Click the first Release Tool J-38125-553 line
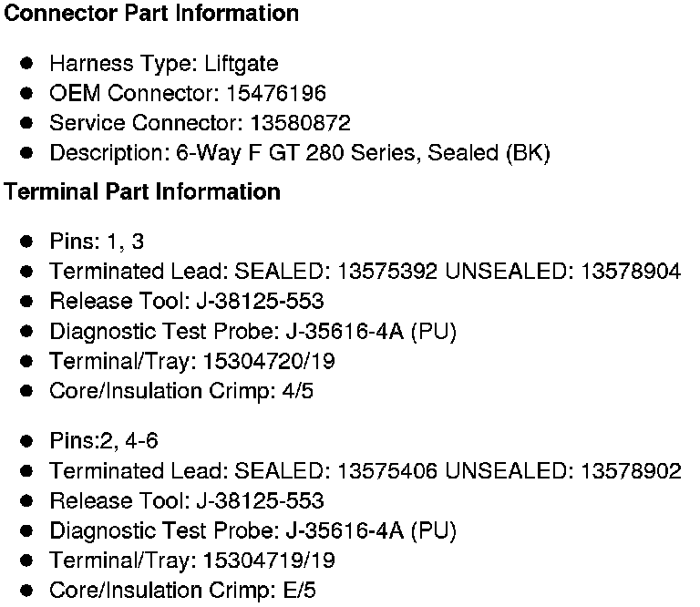Viewport: 700px width, 607px height. (187, 301)
